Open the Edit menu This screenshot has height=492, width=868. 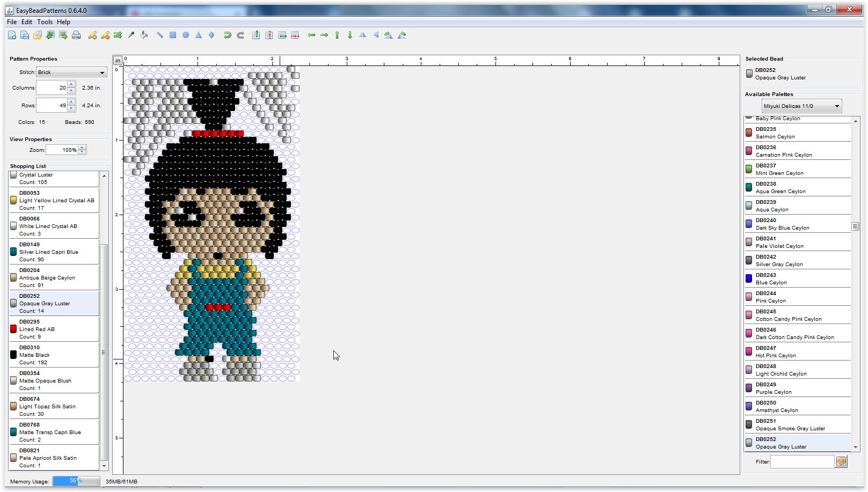[x=26, y=22]
